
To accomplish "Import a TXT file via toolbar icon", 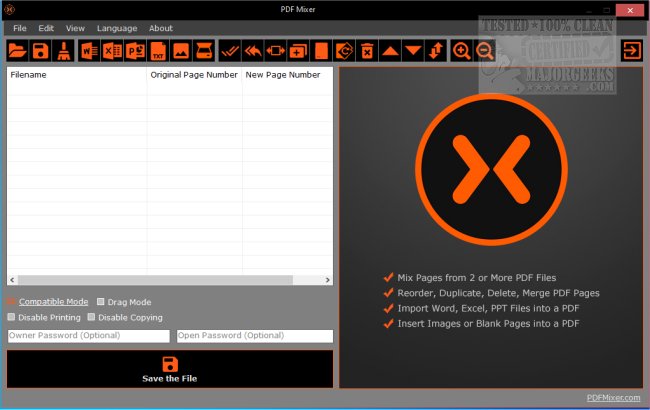I will [x=158, y=51].
